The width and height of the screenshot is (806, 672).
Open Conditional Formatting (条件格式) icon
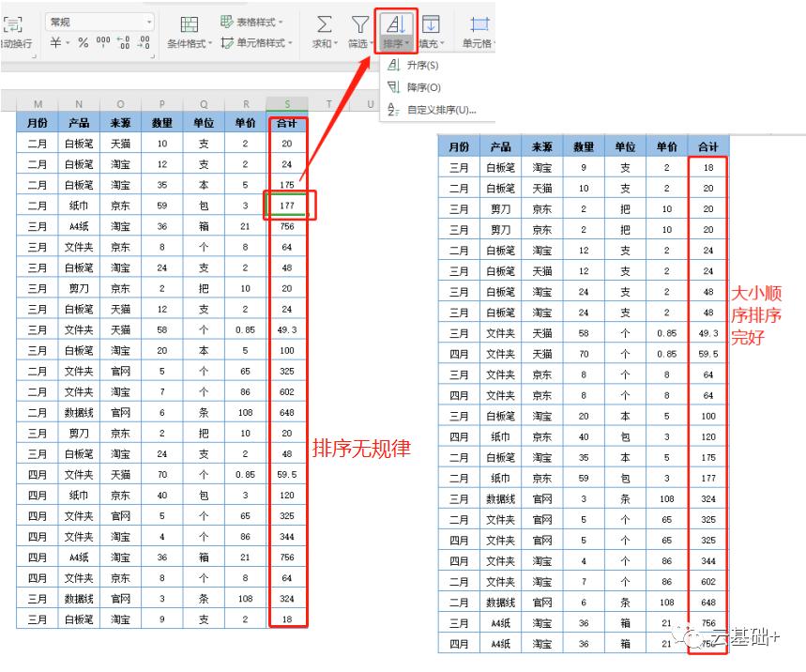189,25
